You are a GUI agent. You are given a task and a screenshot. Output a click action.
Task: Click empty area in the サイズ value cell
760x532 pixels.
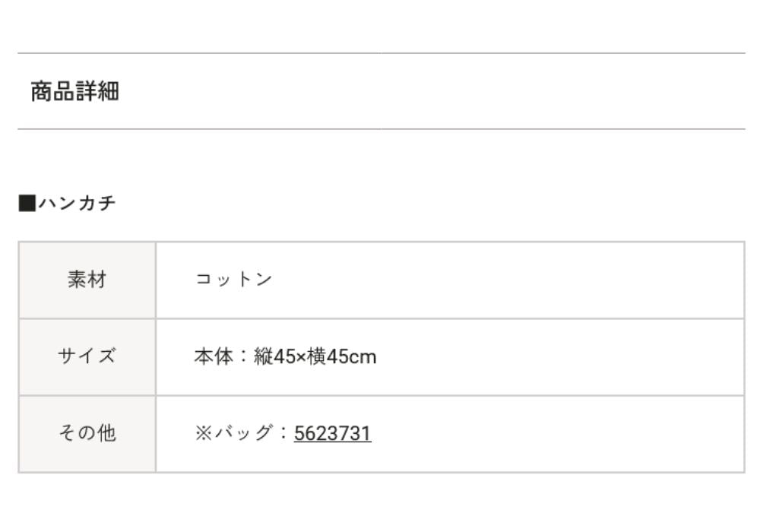(557, 356)
